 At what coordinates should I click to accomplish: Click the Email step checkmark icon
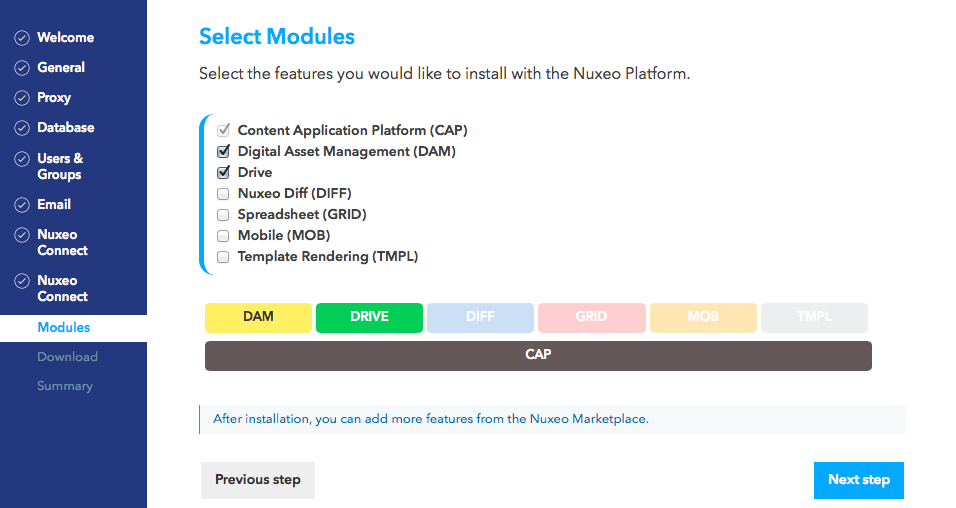click(x=22, y=204)
